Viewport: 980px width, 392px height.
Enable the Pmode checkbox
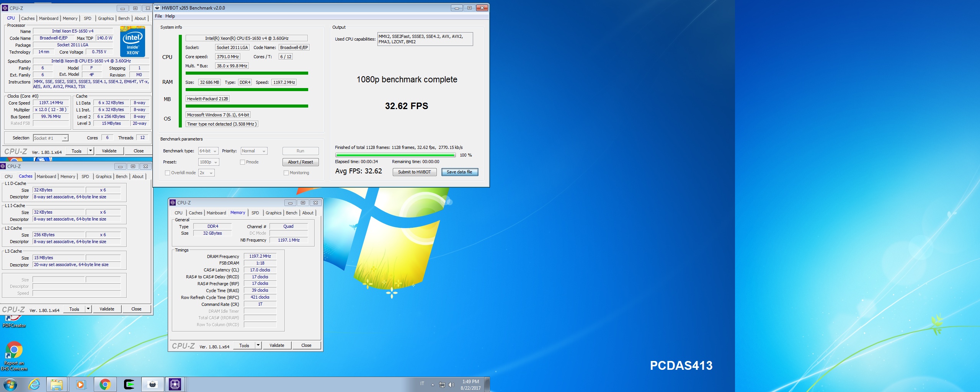pos(242,162)
